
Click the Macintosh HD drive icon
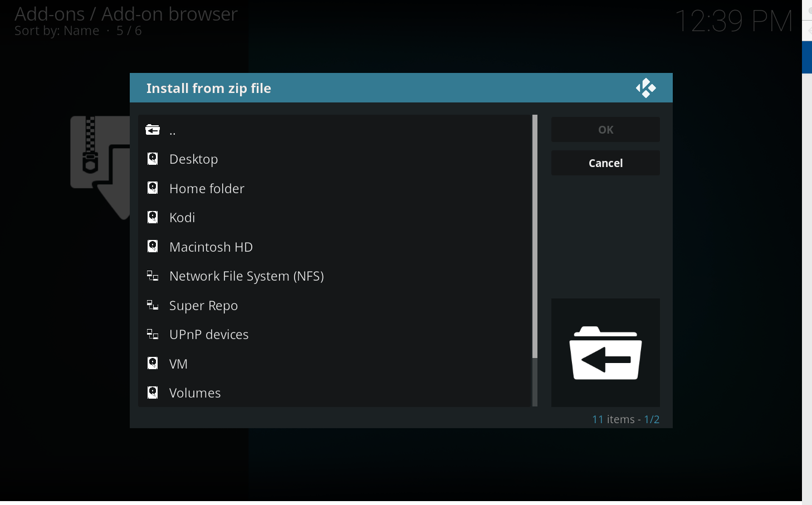[153, 246]
